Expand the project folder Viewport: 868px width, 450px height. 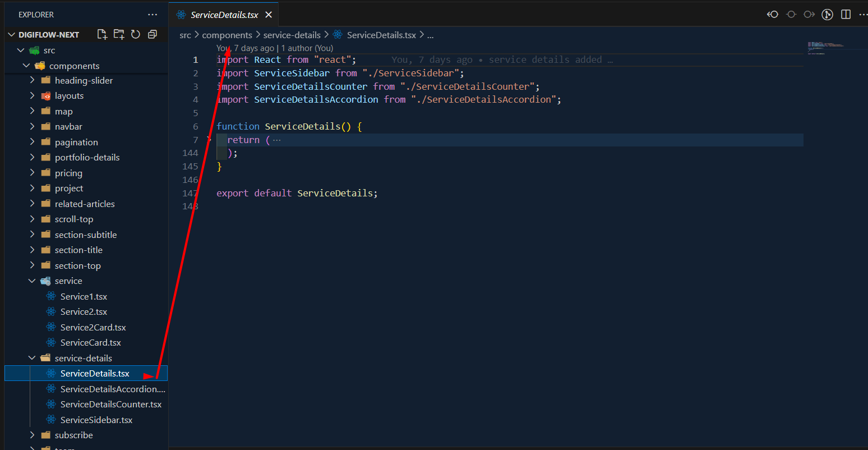click(32, 188)
